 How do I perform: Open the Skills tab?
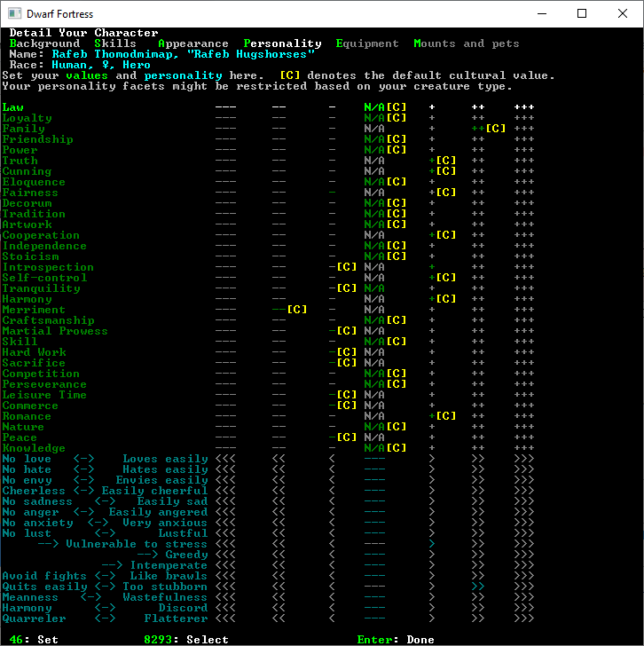point(115,43)
